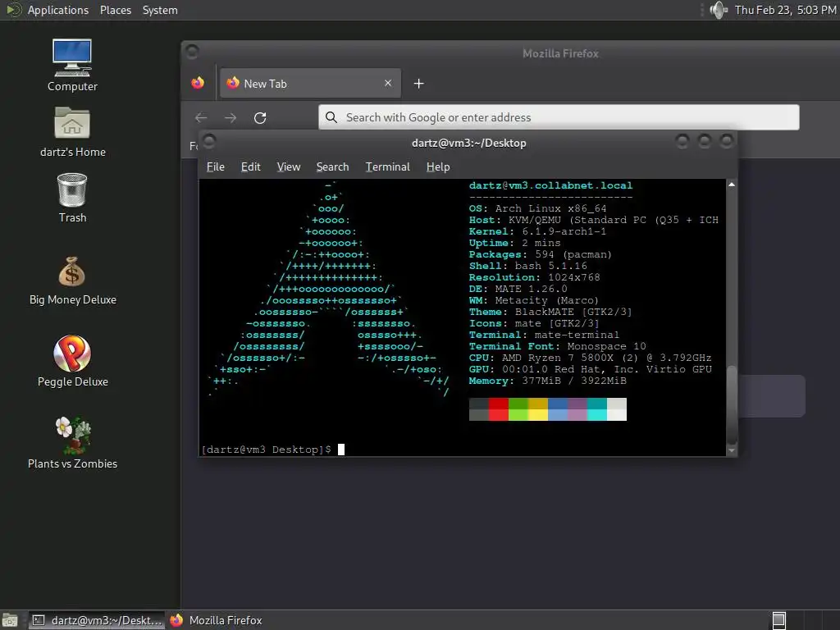Click the Memory: 377MiB / 3922MiB line
This screenshot has height=630, width=840.
point(547,381)
